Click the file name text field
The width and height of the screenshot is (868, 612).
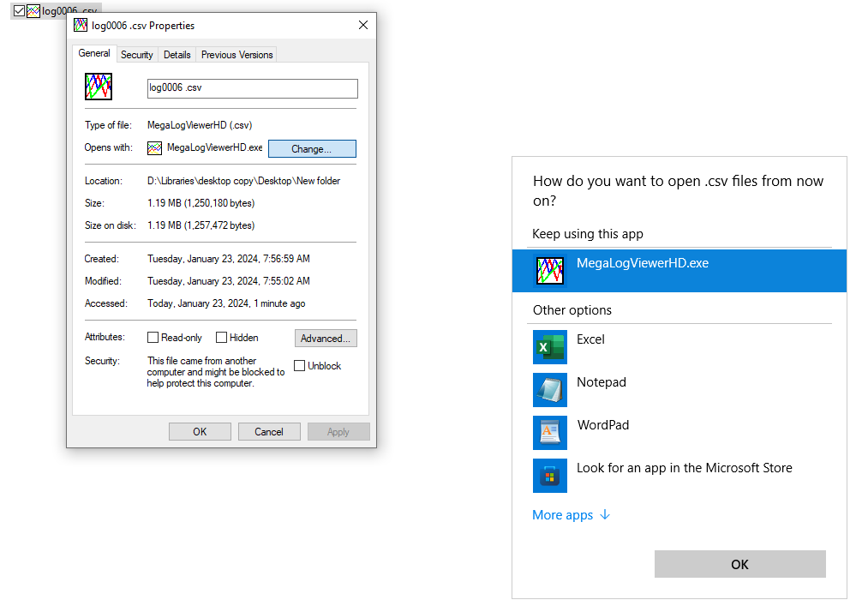[252, 88]
